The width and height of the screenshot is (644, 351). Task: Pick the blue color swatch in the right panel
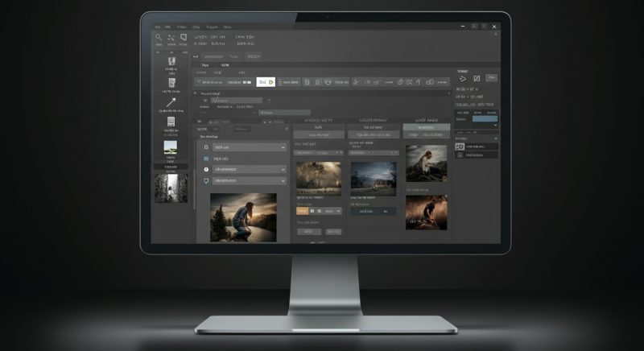click(x=485, y=119)
